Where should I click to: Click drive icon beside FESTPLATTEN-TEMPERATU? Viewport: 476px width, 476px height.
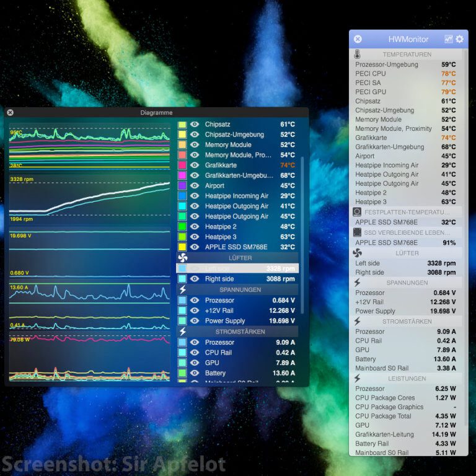(x=357, y=212)
